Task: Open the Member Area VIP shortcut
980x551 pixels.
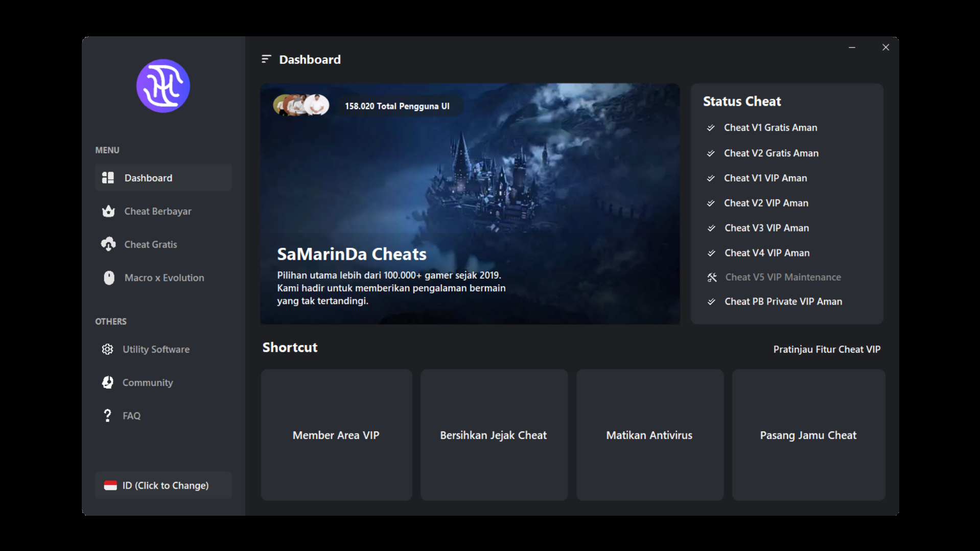Action: point(336,435)
